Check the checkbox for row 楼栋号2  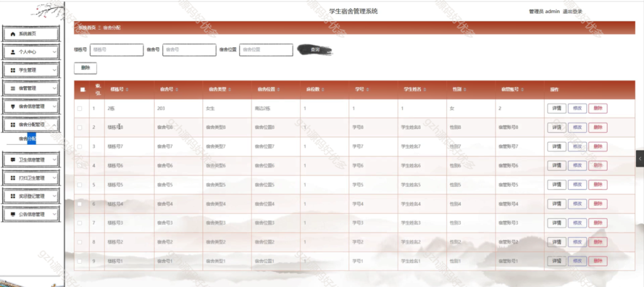click(x=80, y=242)
